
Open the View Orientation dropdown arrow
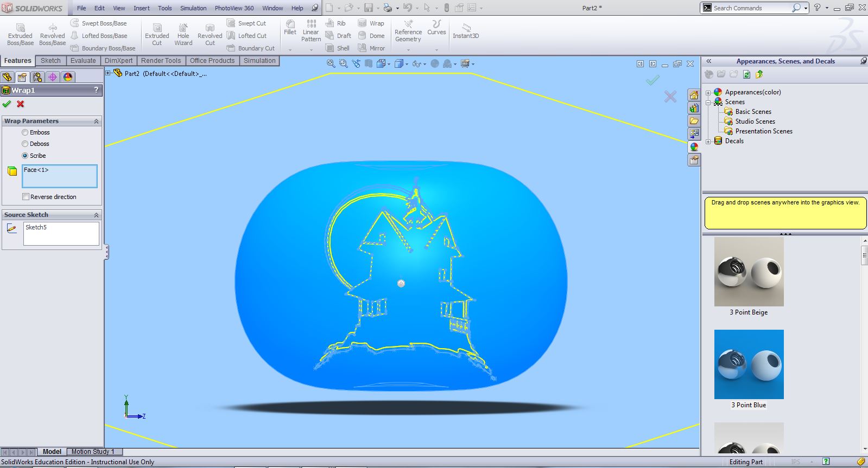tap(389, 64)
